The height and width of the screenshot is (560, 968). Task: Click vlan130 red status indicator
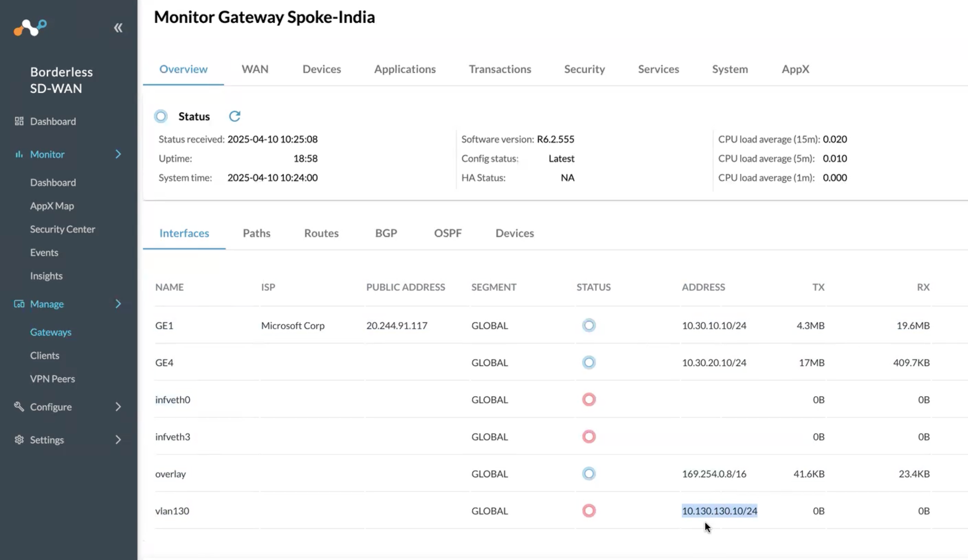(x=589, y=511)
